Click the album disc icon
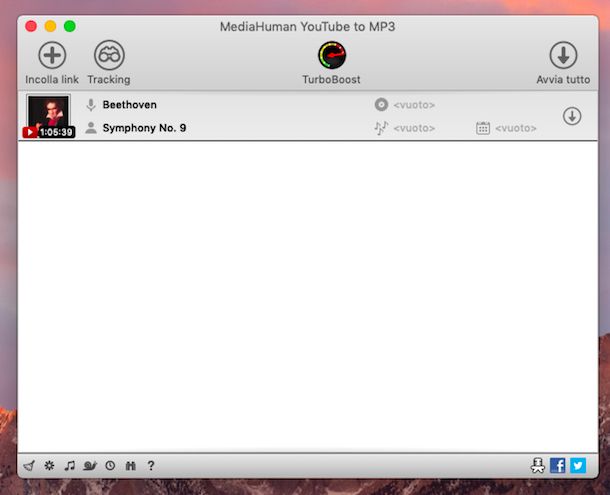610x495 pixels. [x=381, y=105]
